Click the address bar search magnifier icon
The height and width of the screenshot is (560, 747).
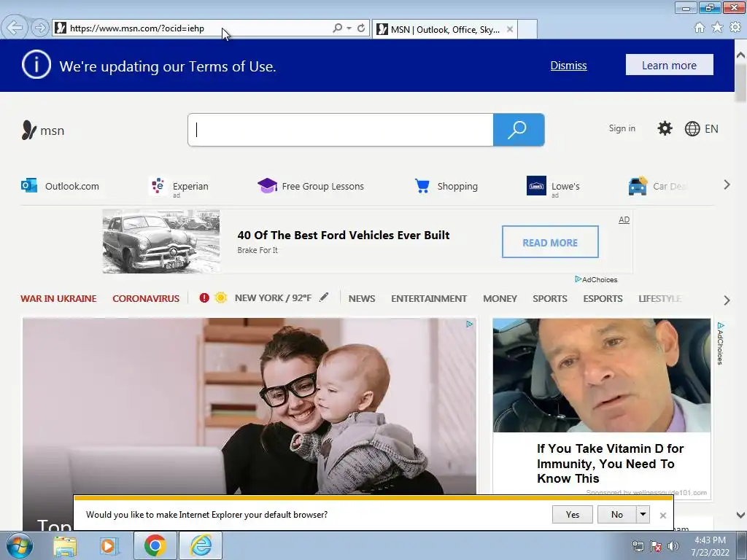(x=337, y=28)
